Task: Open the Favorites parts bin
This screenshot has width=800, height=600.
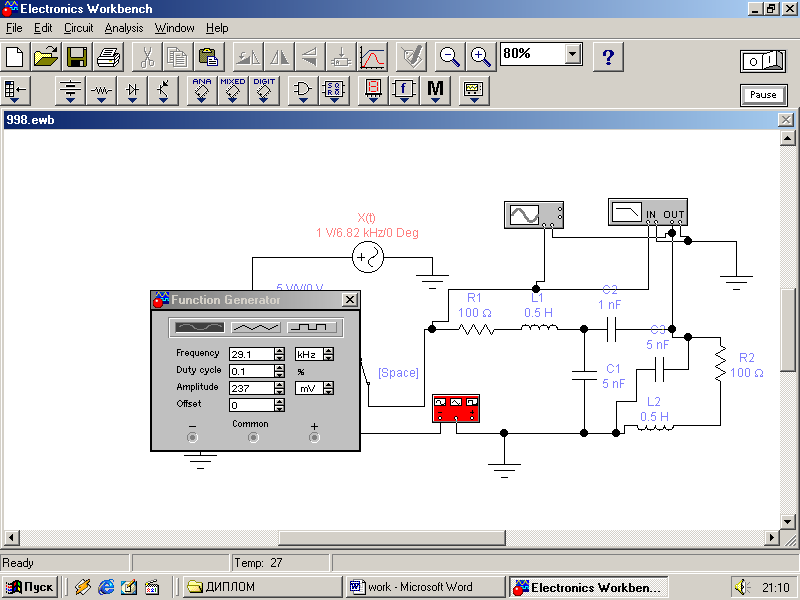Action: (x=15, y=91)
